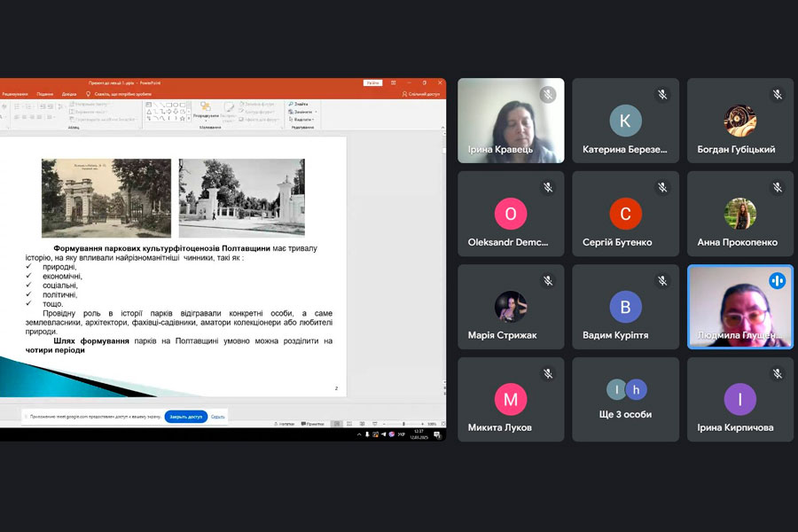This screenshot has height=532, width=798.
Task: Click the speaking indicator on Людмила's tile
Action: point(778,281)
